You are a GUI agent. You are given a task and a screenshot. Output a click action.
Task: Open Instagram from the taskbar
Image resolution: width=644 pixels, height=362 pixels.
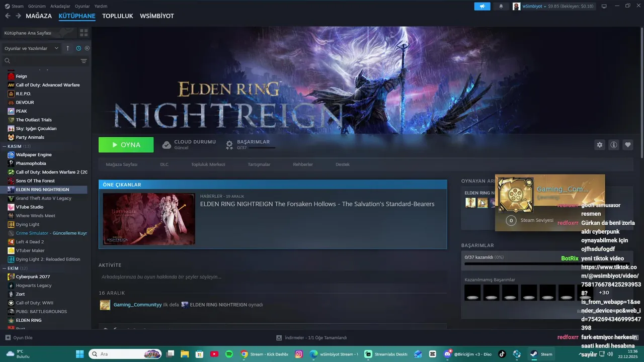pyautogui.click(x=299, y=354)
